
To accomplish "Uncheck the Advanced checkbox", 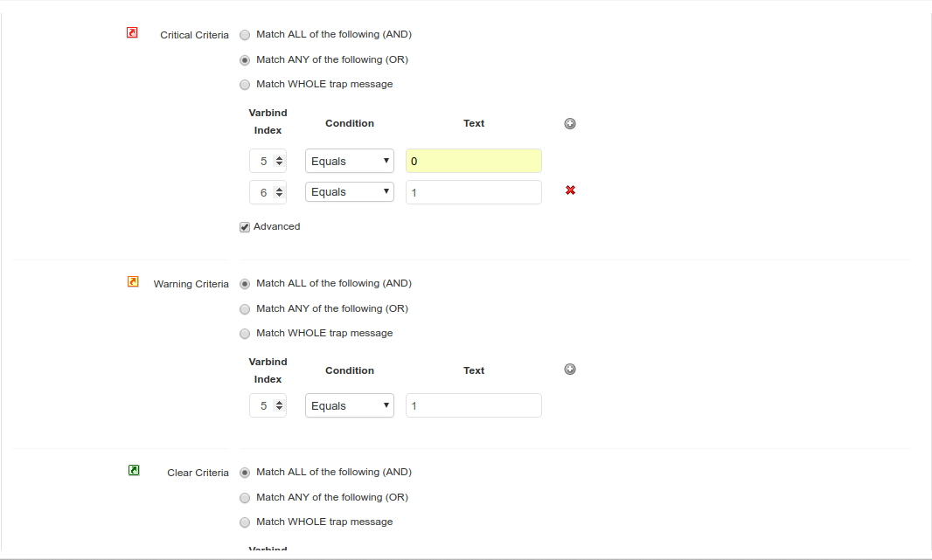I will point(245,227).
